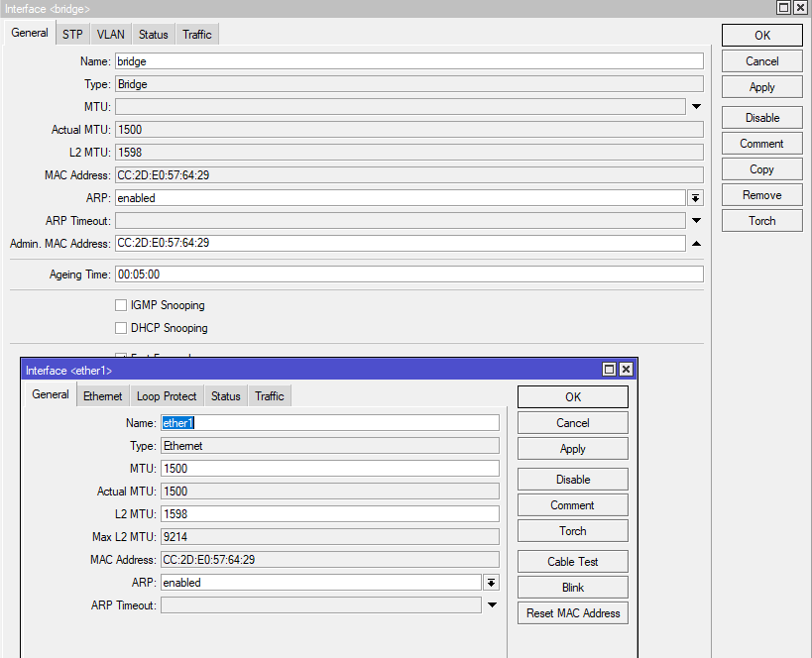Viewport: 812px width, 658px height.
Task: Blink the ether1 interface LEDs
Action: (572, 587)
